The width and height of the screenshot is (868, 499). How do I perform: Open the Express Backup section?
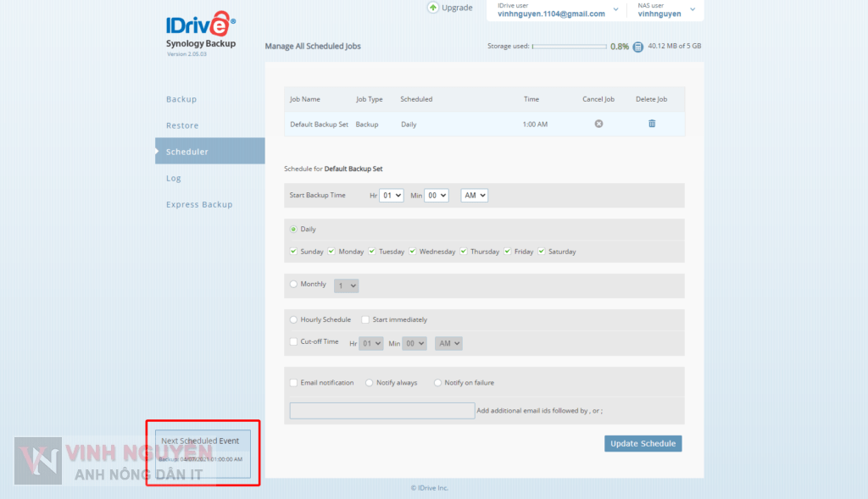199,204
